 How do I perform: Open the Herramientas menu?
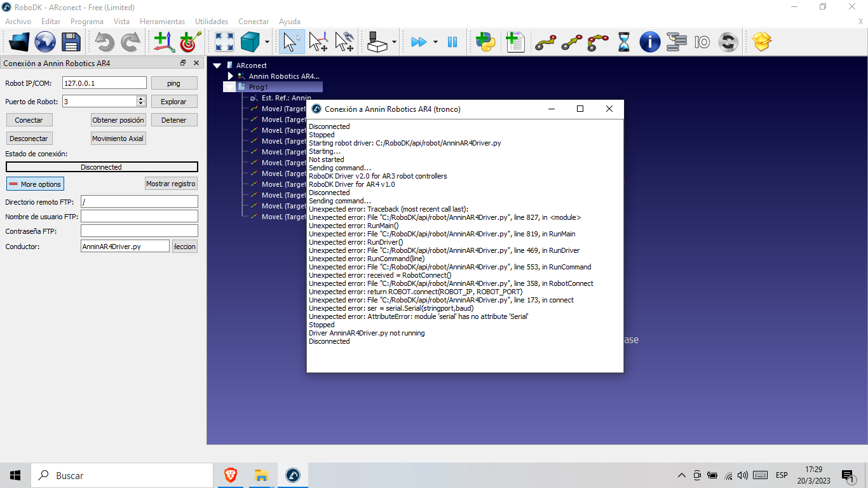coord(162,22)
